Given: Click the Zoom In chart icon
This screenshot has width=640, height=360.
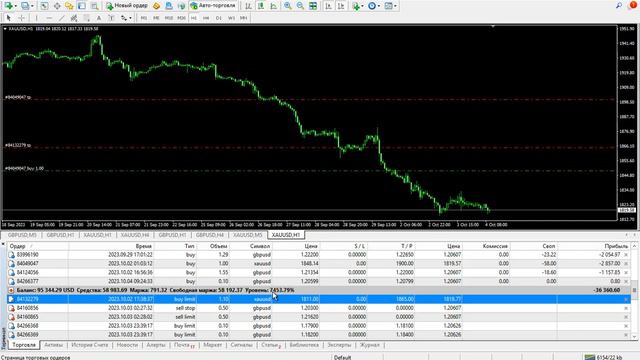Looking at the screenshot, I should coord(288,6).
